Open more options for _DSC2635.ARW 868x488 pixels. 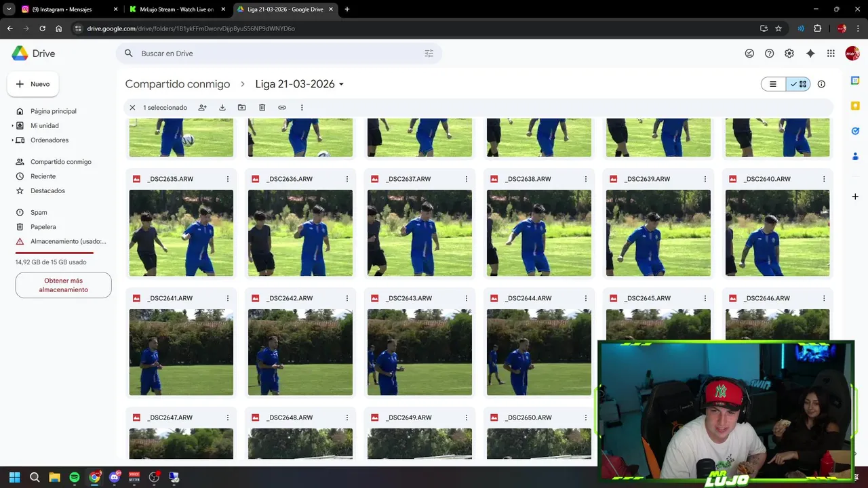(228, 179)
